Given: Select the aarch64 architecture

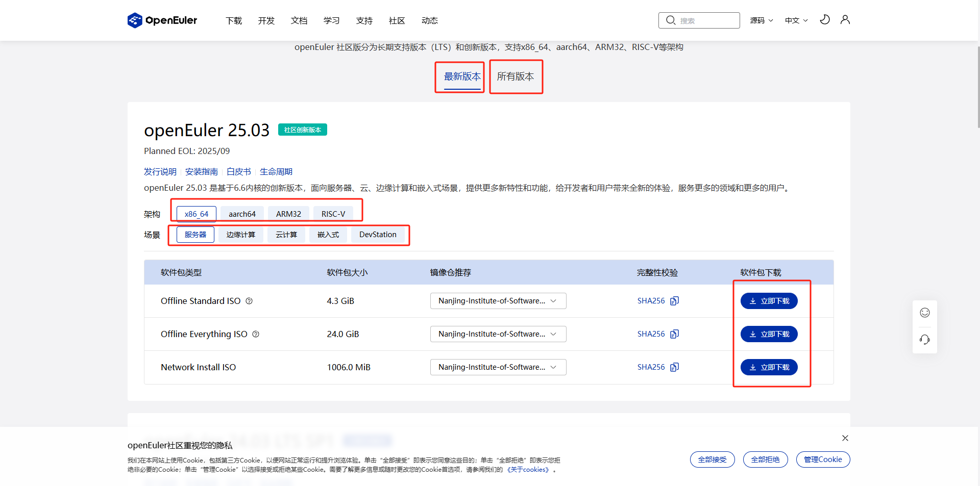Looking at the screenshot, I should (242, 214).
